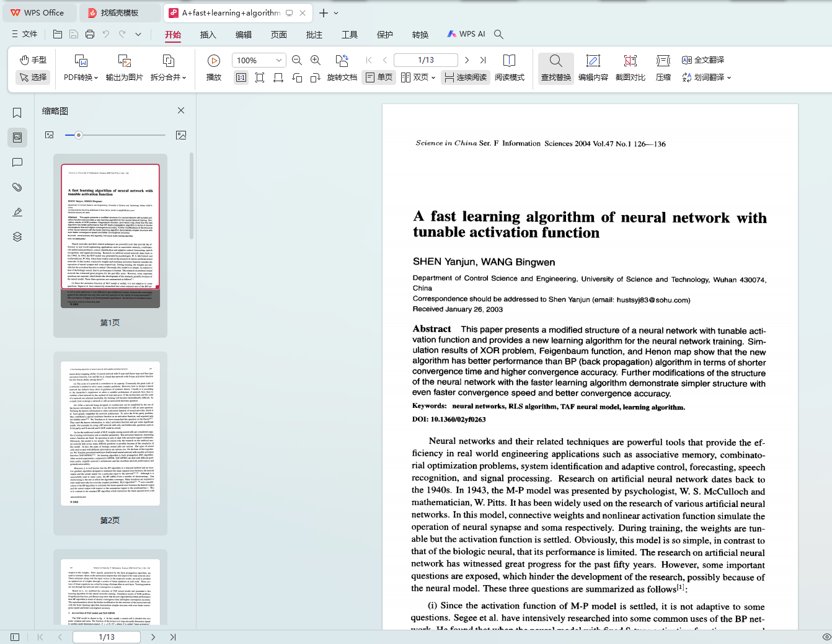This screenshot has height=644, width=832.
Task: Go to previous page in ribbon
Action: (385, 60)
